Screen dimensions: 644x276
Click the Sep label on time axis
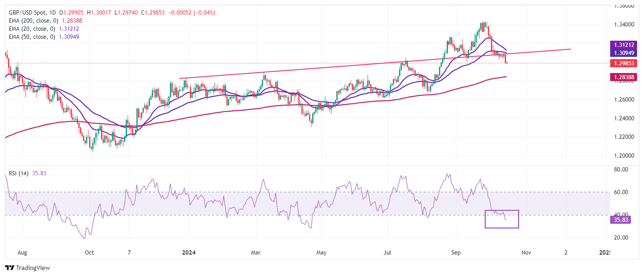[456, 253]
